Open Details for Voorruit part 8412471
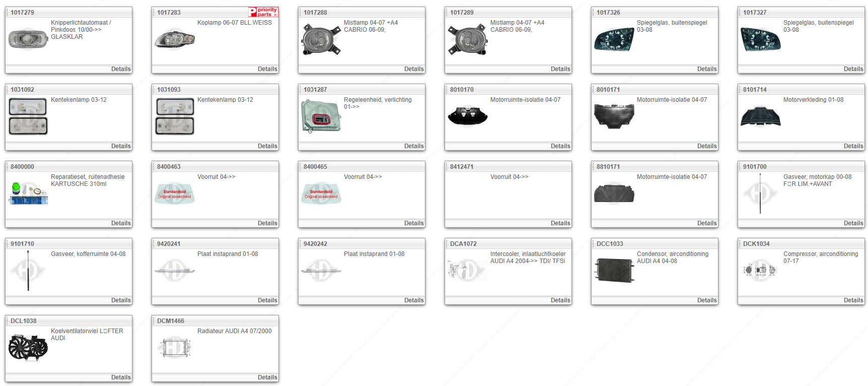The width and height of the screenshot is (868, 386). [560, 223]
